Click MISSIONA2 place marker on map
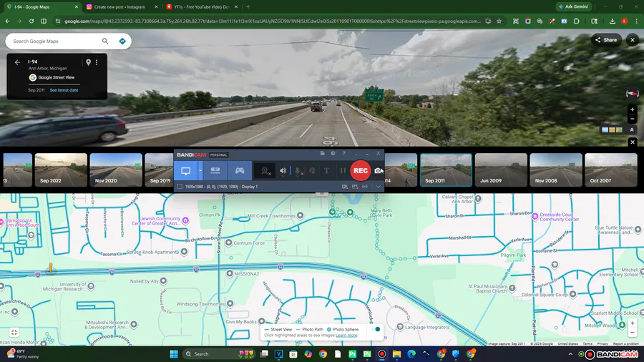644x362 pixels. (230, 273)
